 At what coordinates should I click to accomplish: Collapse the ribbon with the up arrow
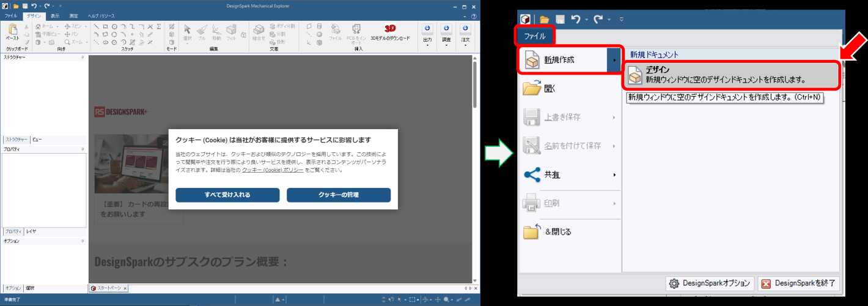click(466, 15)
